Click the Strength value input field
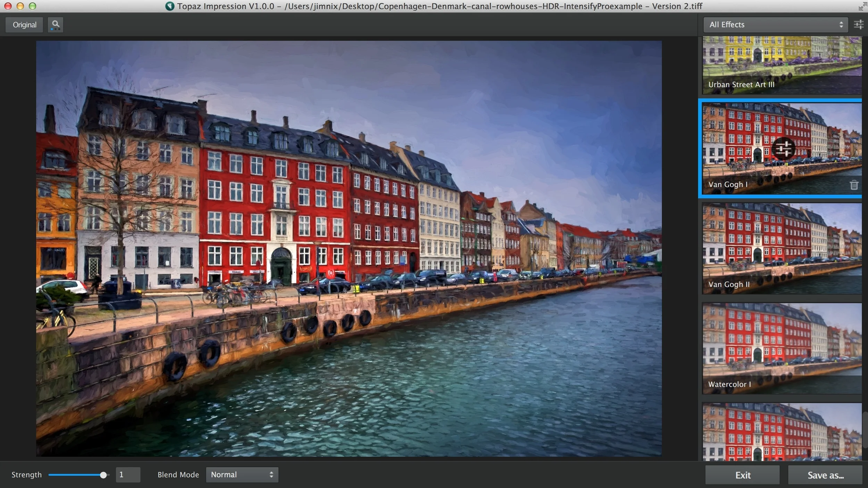This screenshot has height=488, width=868. (128, 474)
